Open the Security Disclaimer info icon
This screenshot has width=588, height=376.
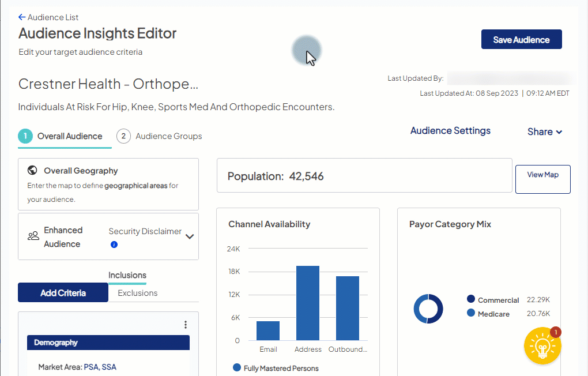coord(114,245)
